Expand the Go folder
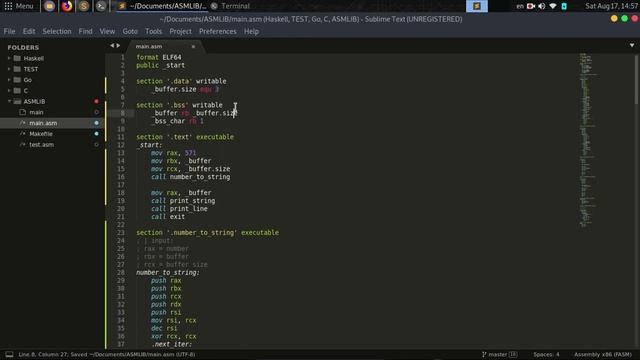The width and height of the screenshot is (640, 360). (9, 80)
